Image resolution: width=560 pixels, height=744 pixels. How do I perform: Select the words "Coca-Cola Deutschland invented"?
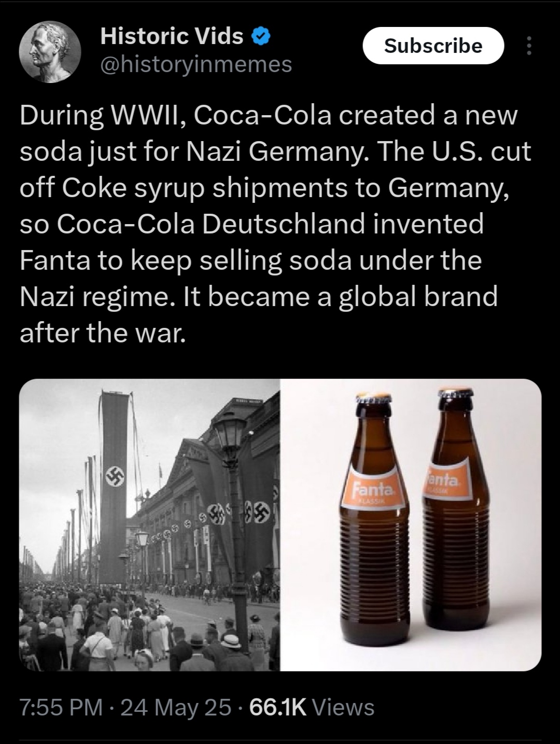pyautogui.click(x=271, y=224)
